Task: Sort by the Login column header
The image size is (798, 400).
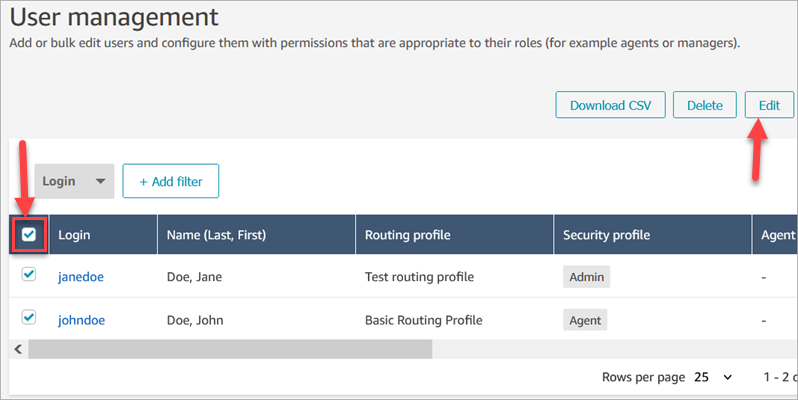Action: tap(75, 235)
